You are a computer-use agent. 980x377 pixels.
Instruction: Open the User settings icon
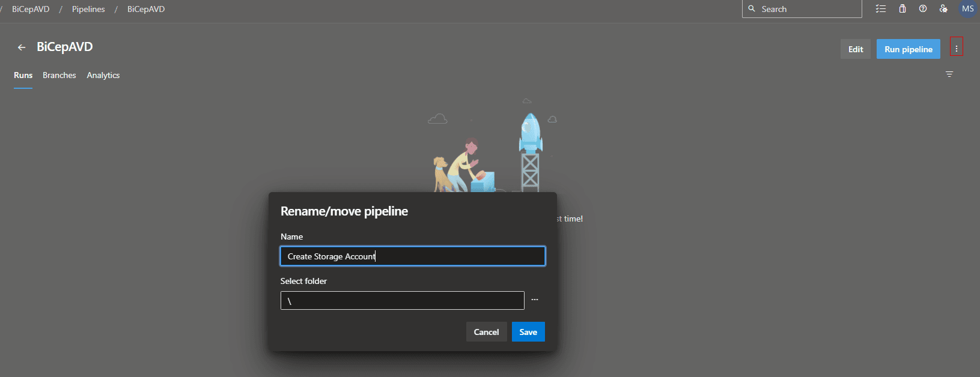(943, 9)
